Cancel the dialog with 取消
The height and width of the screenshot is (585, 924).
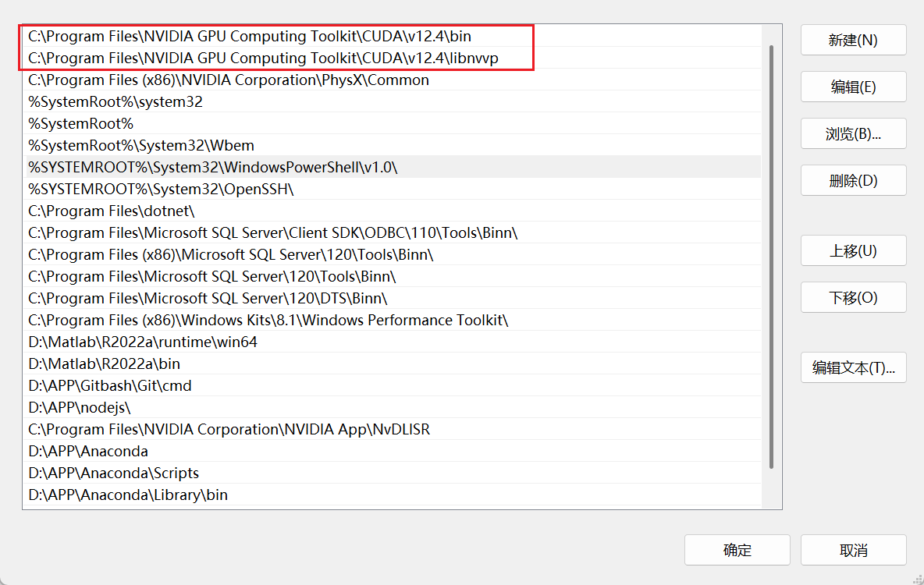click(853, 550)
